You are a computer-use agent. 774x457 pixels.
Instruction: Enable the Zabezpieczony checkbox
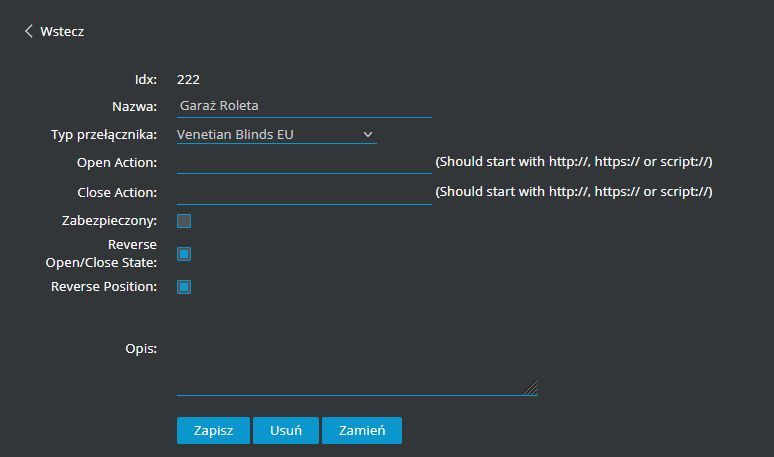pos(184,221)
